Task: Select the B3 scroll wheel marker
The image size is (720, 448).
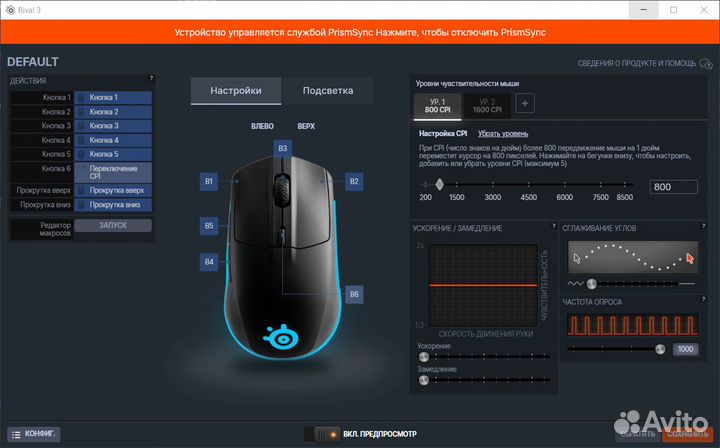Action: [x=282, y=148]
